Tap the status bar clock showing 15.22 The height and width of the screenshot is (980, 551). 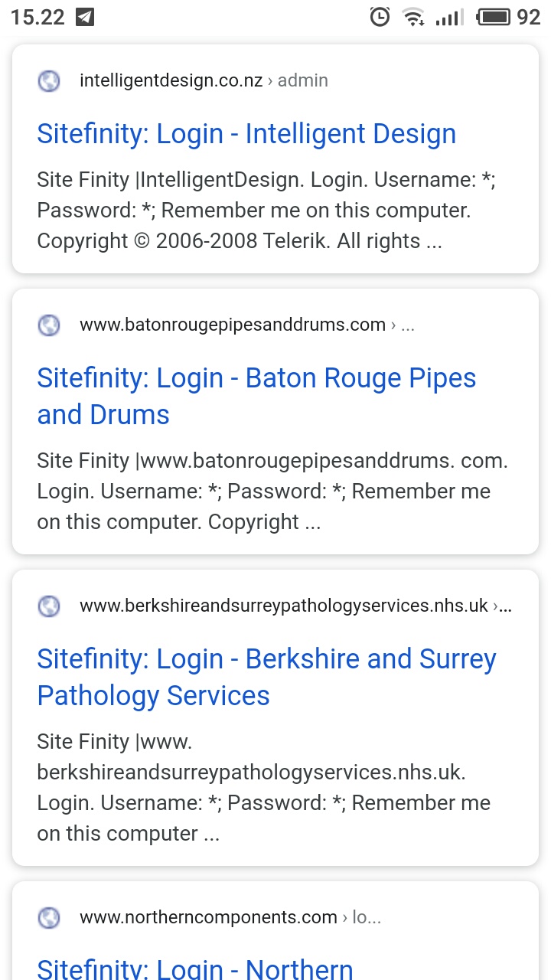point(37,17)
